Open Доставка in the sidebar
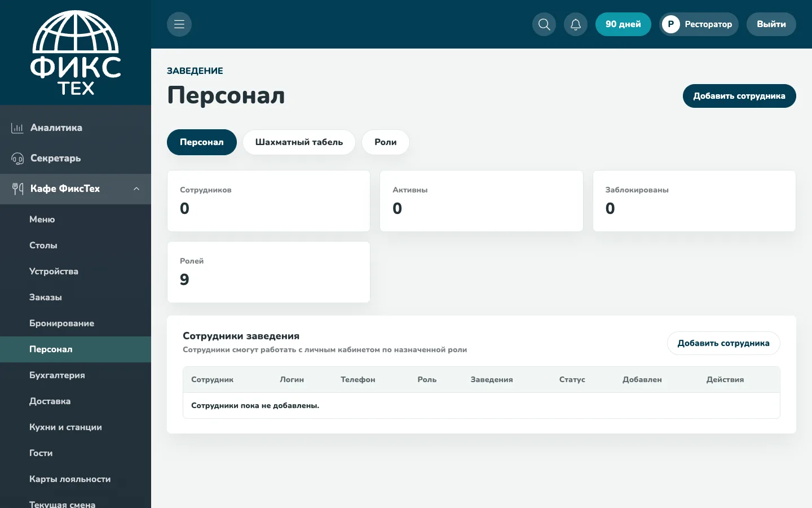This screenshot has height=508, width=812. pos(76,401)
